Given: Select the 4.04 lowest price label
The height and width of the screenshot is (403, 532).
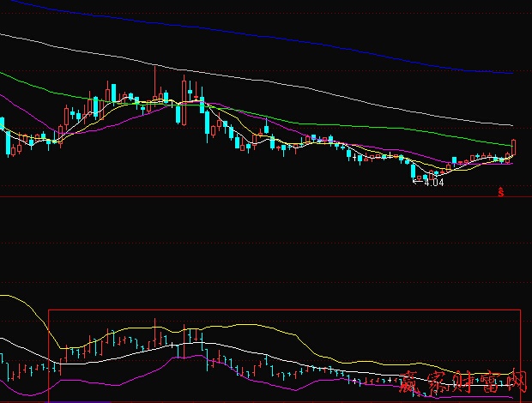Looking at the screenshot, I should (x=434, y=182).
